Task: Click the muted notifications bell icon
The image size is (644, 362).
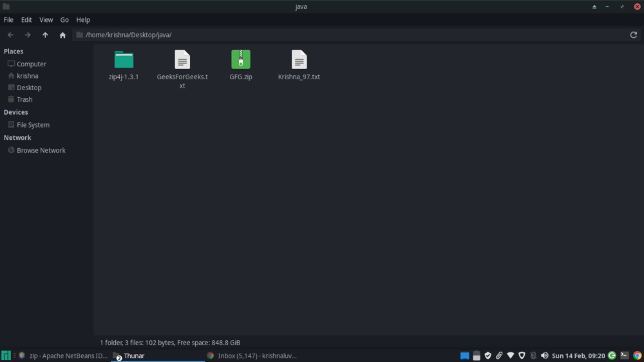Action: point(533,356)
